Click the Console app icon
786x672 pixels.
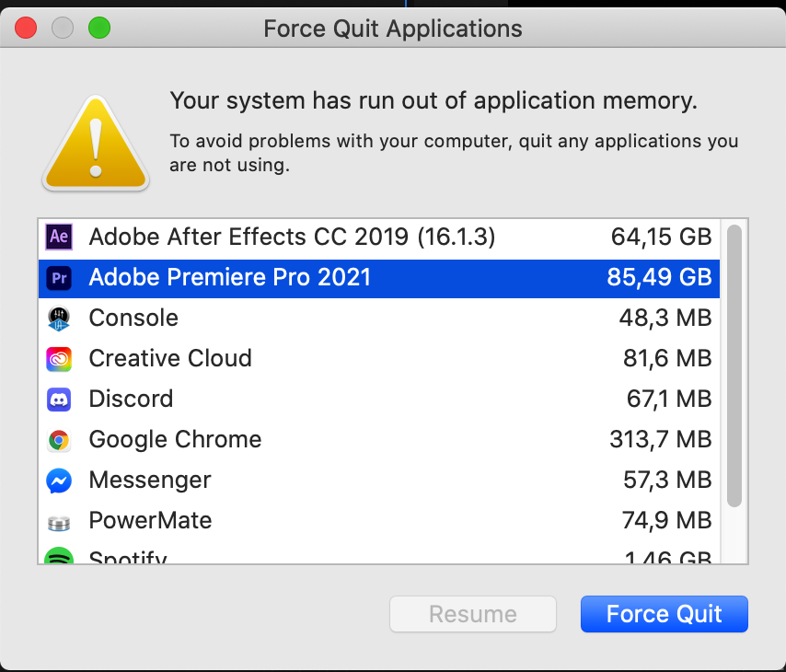(x=59, y=319)
